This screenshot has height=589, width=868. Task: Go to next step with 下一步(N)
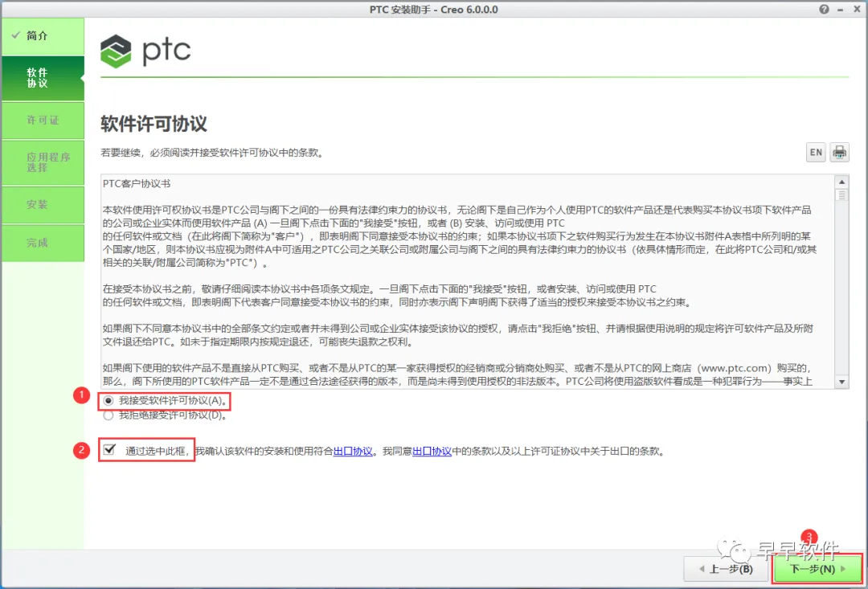click(x=817, y=569)
